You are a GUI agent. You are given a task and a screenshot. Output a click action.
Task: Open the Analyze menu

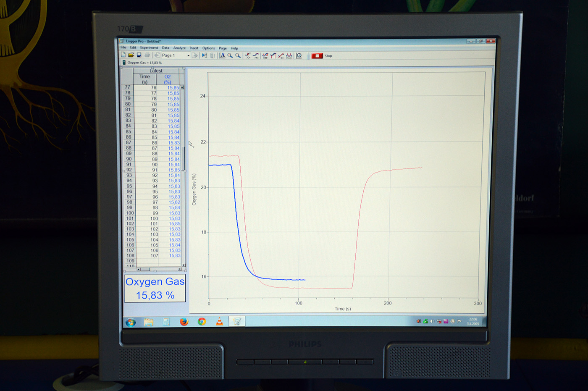click(179, 48)
